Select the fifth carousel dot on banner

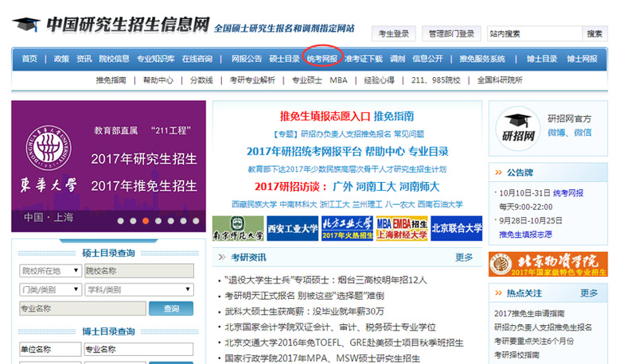[x=170, y=221]
